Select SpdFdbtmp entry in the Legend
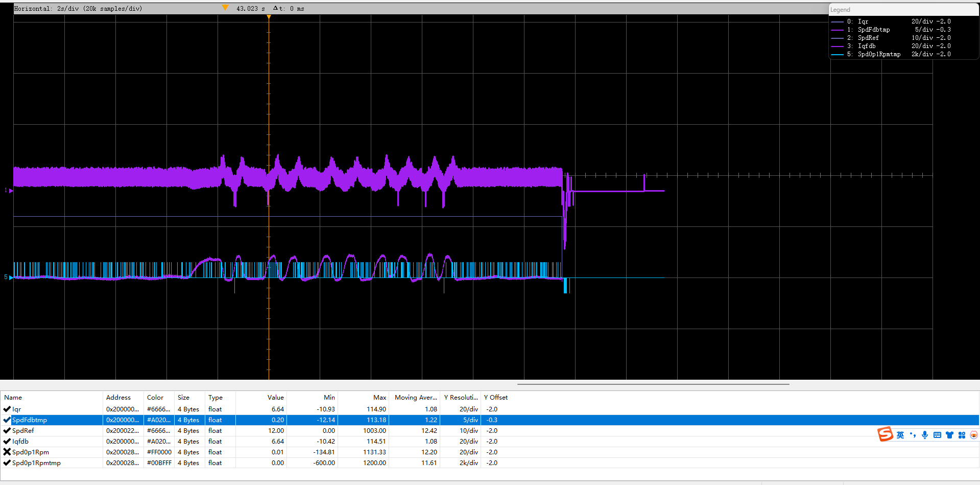Image resolution: width=980 pixels, height=485 pixels. click(x=873, y=30)
